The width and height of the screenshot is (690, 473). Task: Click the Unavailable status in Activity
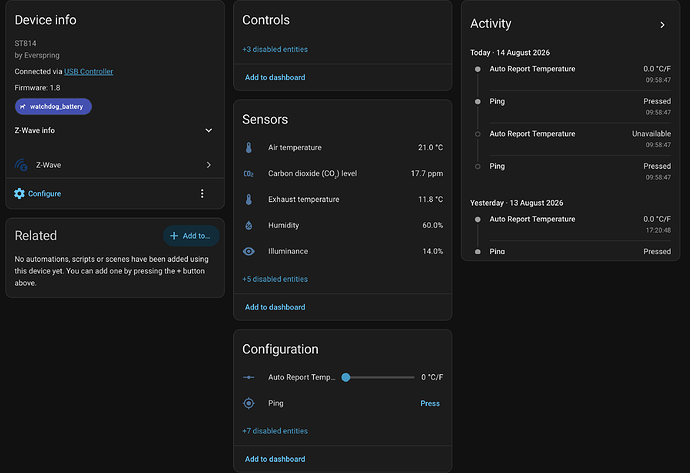pyautogui.click(x=651, y=134)
